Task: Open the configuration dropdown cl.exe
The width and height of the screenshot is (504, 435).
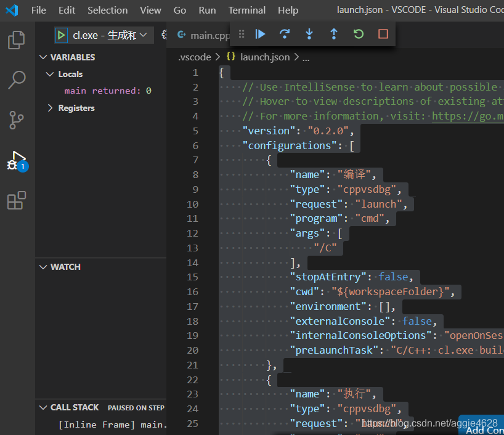Action: [110, 35]
